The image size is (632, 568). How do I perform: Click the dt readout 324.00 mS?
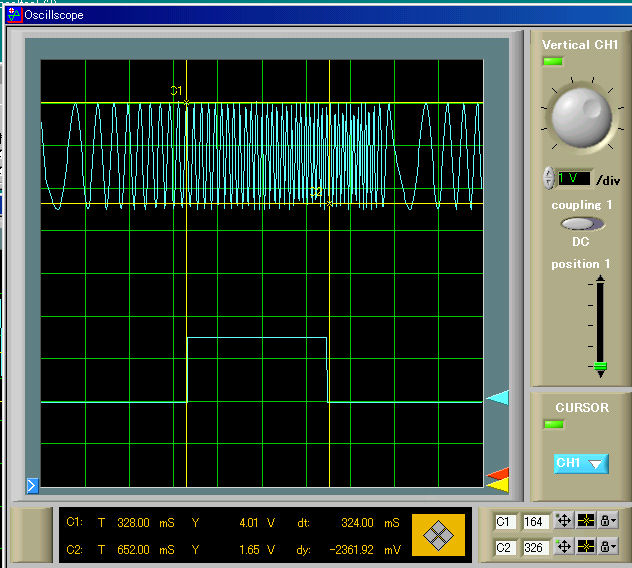tap(370, 522)
